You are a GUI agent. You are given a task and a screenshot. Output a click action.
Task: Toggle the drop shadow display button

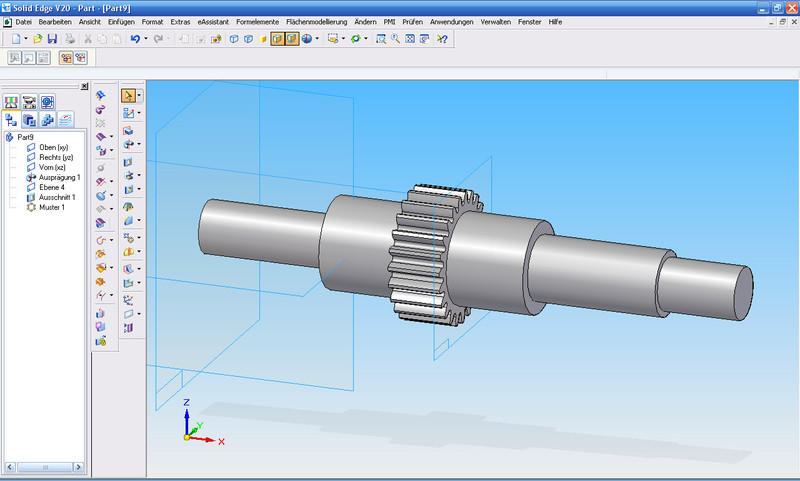click(x=291, y=39)
